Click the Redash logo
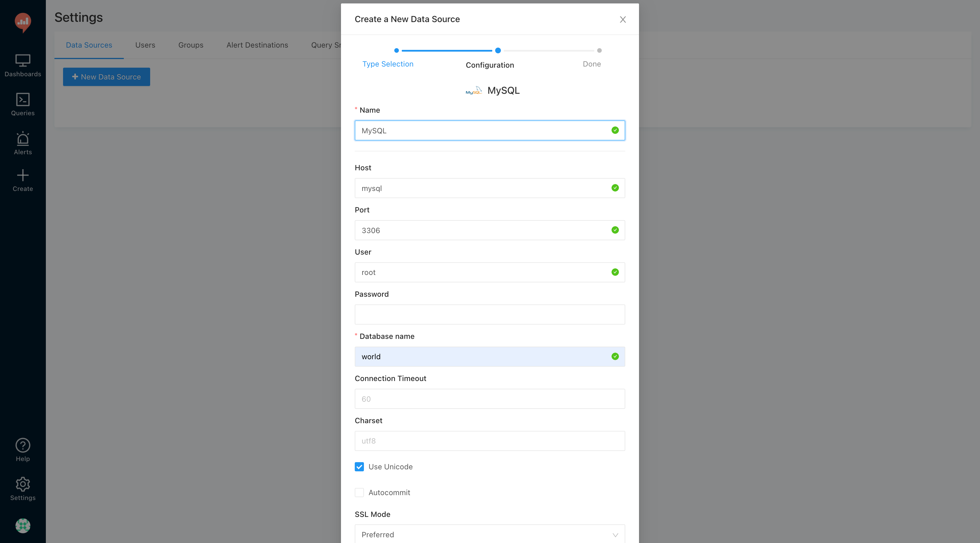980x543 pixels. click(23, 22)
